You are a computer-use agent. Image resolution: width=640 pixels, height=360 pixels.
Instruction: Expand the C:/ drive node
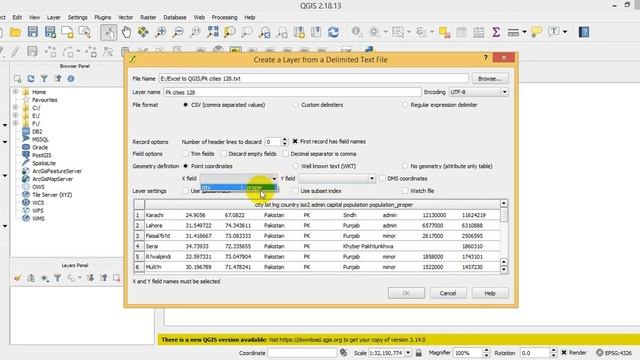coord(16,108)
